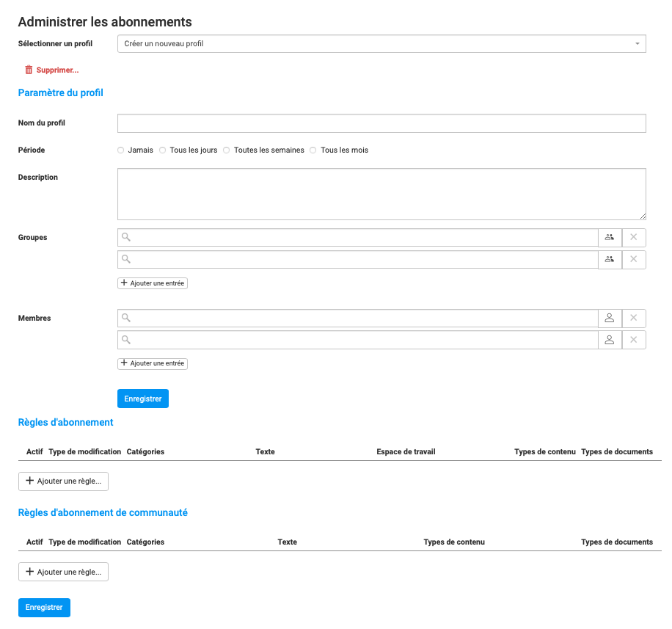Click the Supprimer link with trash icon
This screenshot has width=672, height=629.
51,70
